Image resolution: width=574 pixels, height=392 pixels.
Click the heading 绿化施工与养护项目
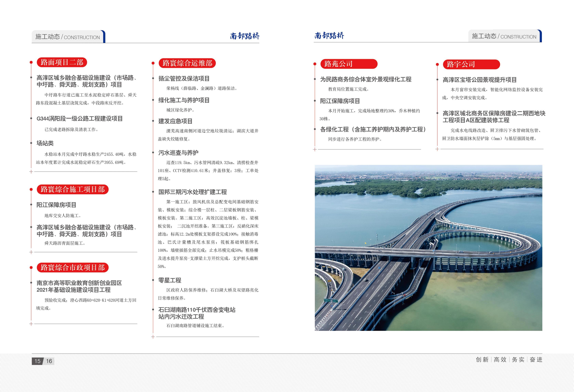pos(184,100)
